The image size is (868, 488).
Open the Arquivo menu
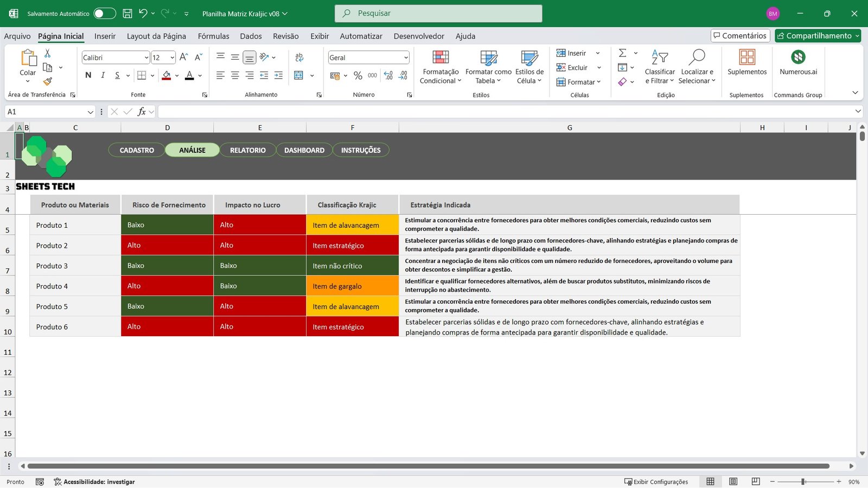[17, 36]
